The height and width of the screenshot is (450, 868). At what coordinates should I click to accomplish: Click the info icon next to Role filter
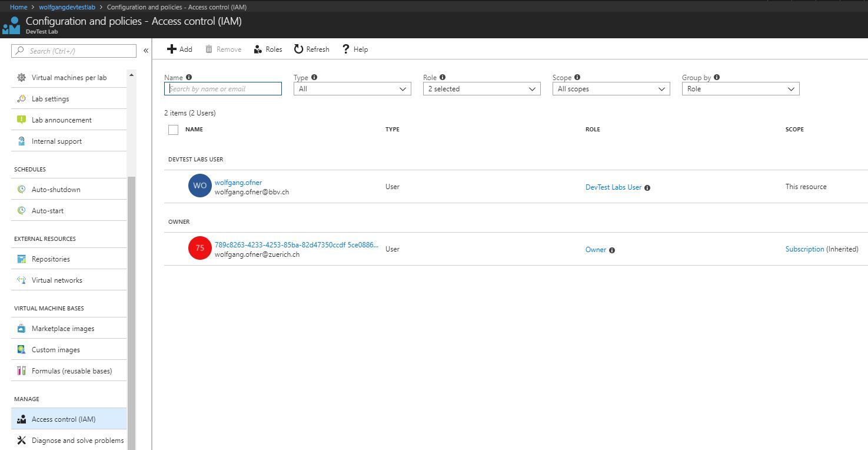pyautogui.click(x=443, y=77)
